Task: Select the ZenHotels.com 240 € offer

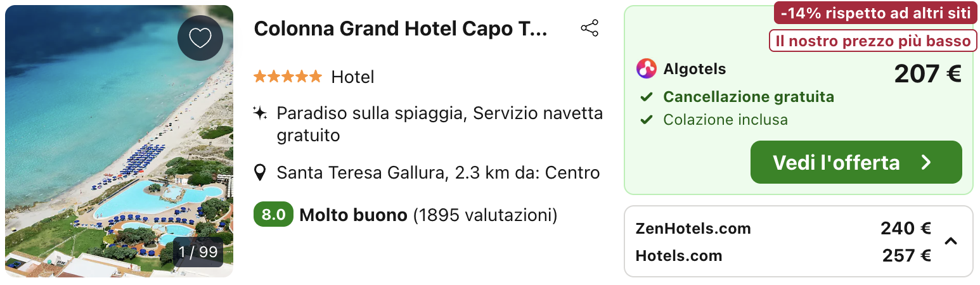Action: click(783, 228)
